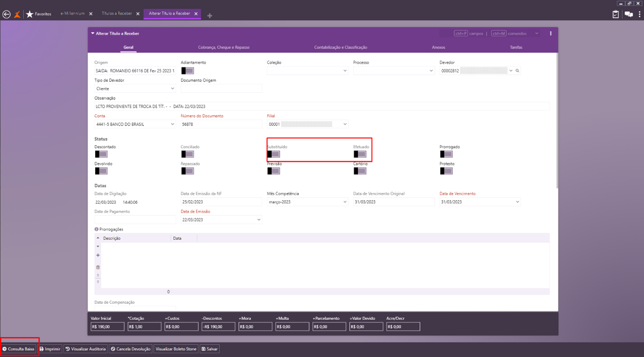Click the plus icon to add tab

tap(210, 16)
